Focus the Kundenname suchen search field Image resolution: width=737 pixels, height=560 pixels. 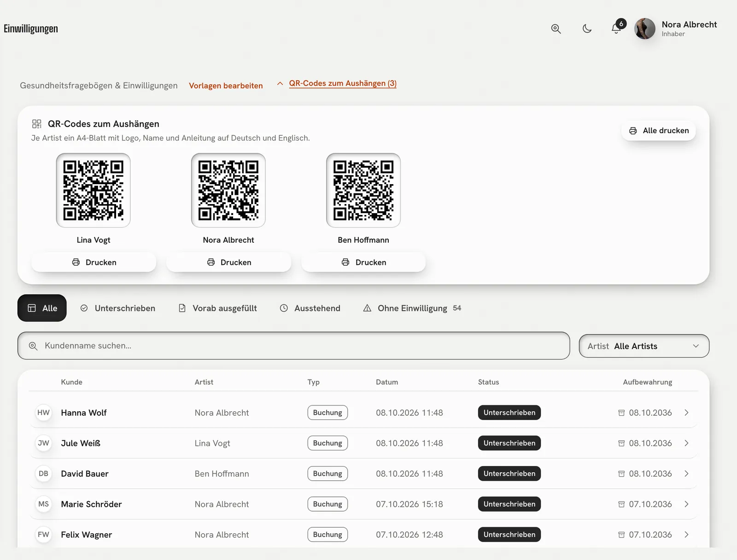click(x=294, y=346)
